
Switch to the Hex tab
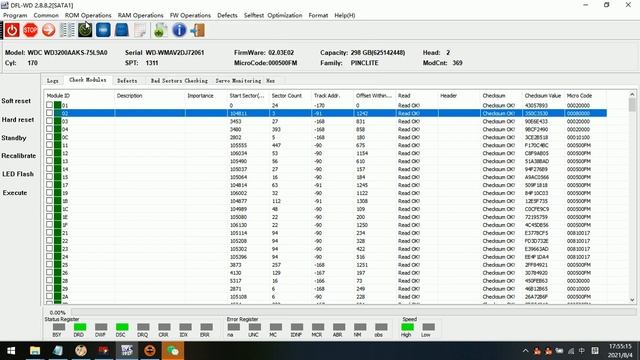click(271, 80)
